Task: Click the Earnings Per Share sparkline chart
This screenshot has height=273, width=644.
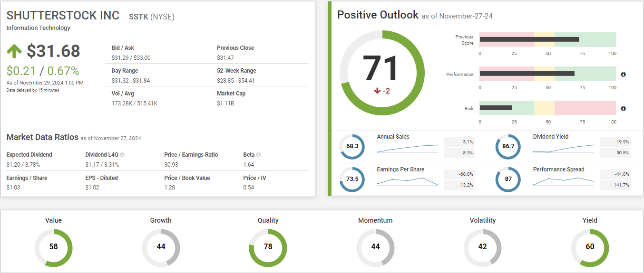Action: click(x=407, y=181)
